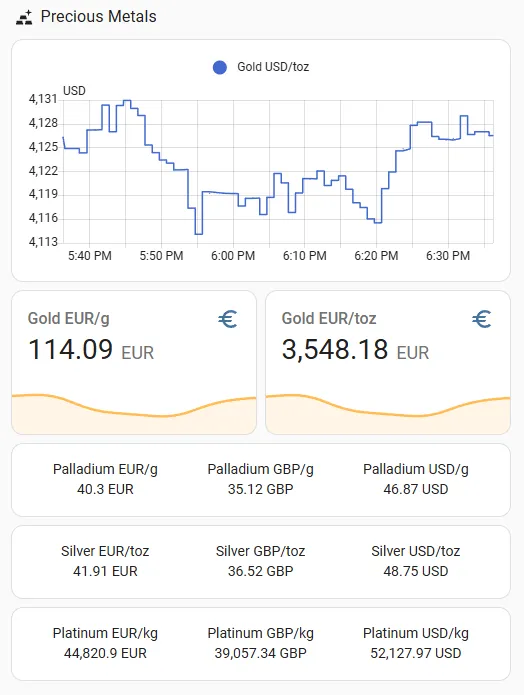Click the euro icon on Gold EUR/g card
This screenshot has height=695, width=524.
point(228,319)
